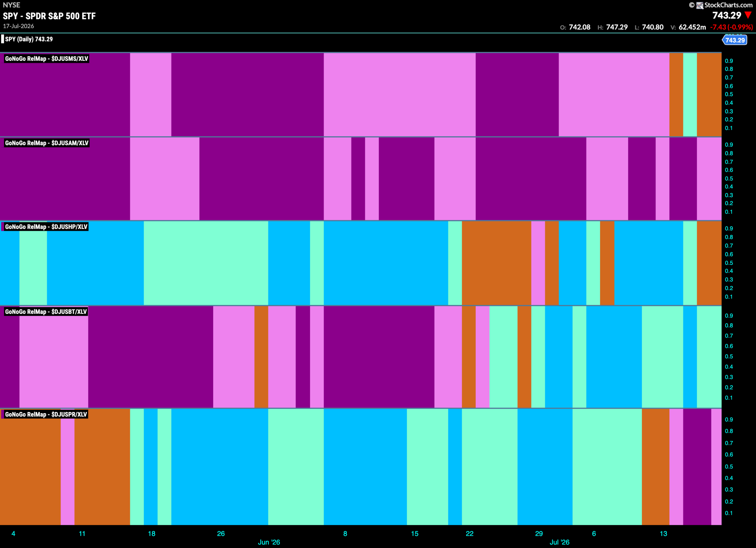The image size is (756, 548).
Task: Click the GoNoGo RelMap $DJUSBT/XLV panel label
Action: click(x=46, y=312)
